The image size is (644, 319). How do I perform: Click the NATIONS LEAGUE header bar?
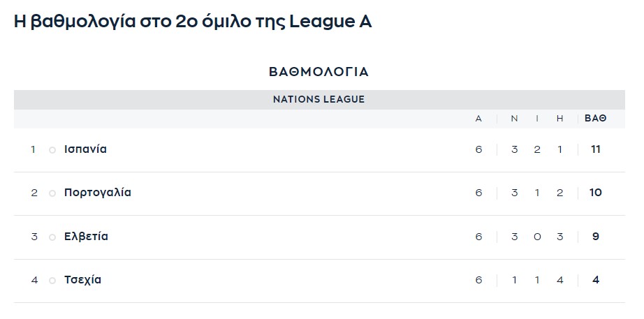tap(319, 99)
